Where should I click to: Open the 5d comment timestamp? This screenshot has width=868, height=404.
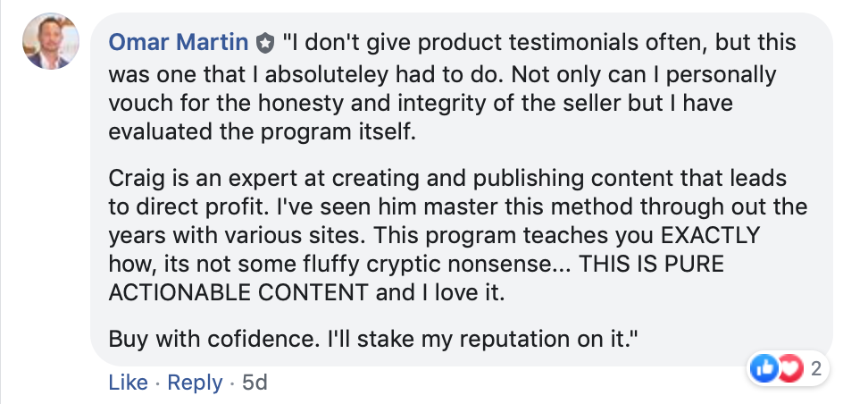[255, 383]
